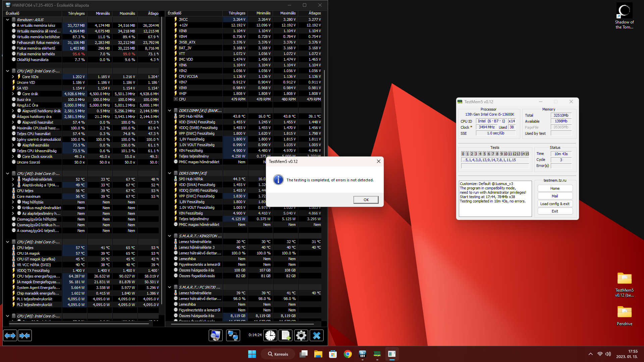Viewport: 644px width, 362px height.
Task: Select the TestMem5 v0.12 desktop folder
Action: [x=624, y=285]
